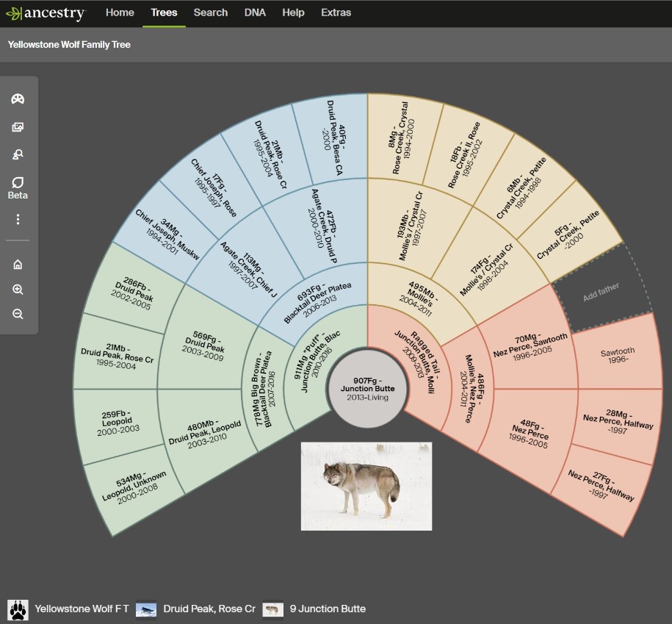Select 48Fg Nez Perce segment

pyautogui.click(x=530, y=434)
